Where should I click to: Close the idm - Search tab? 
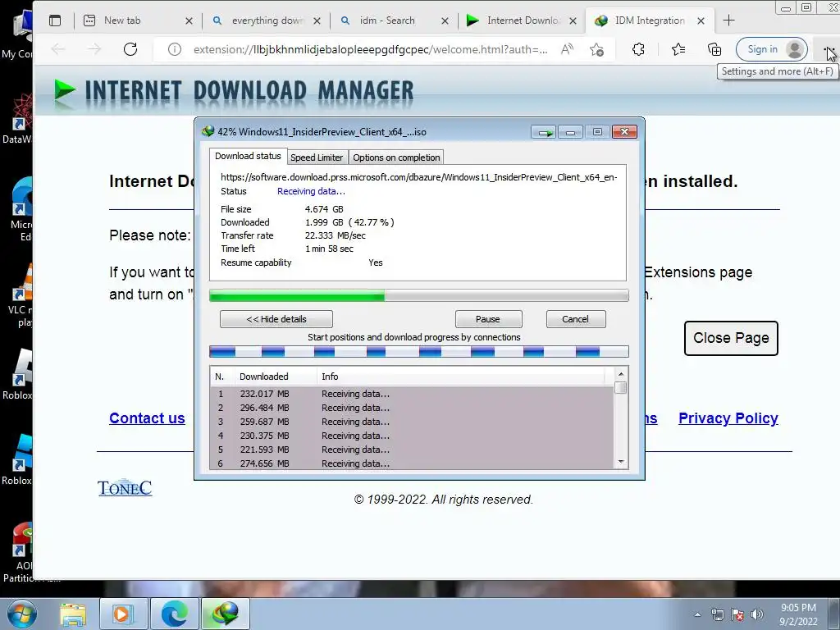445,21
